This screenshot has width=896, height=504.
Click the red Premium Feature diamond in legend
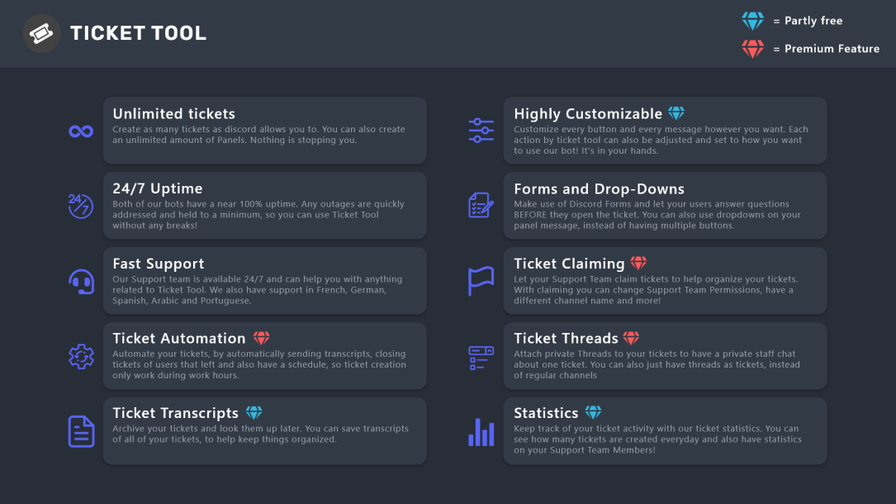pos(753,49)
